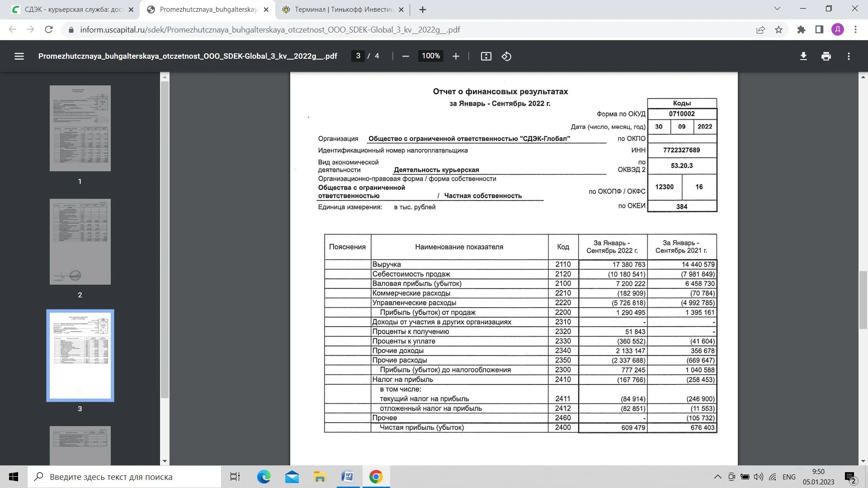868x488 pixels.
Task: Download the PDF file
Action: coord(803,56)
